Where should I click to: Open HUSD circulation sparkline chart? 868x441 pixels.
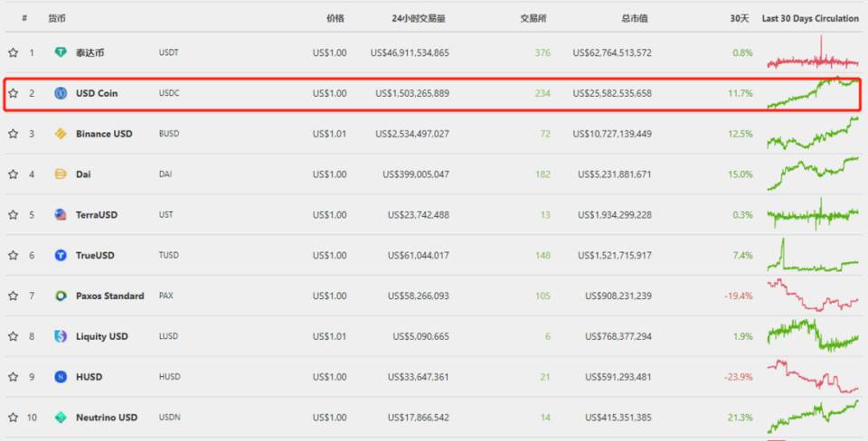pos(813,376)
